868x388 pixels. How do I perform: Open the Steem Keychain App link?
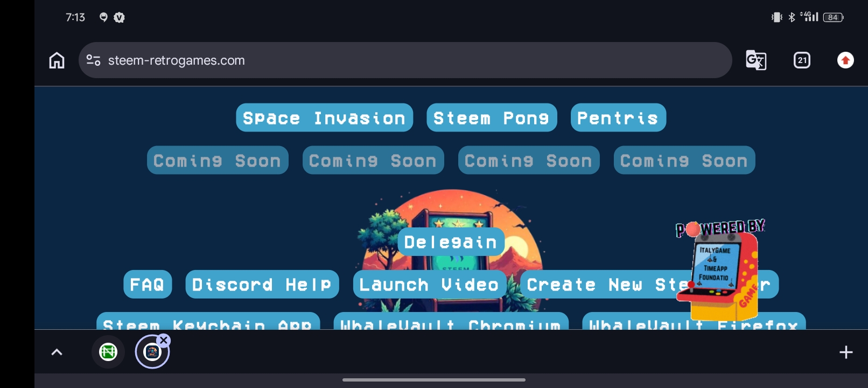pos(208,321)
